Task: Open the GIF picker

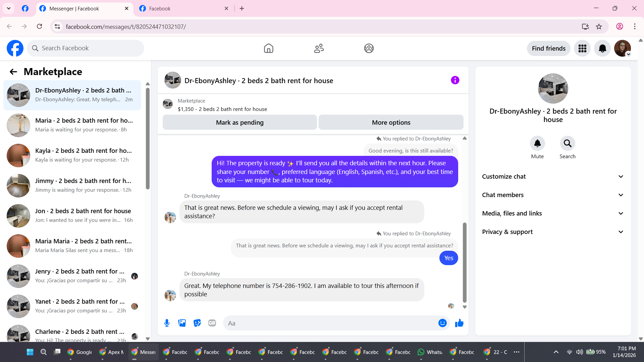Action: [212, 323]
